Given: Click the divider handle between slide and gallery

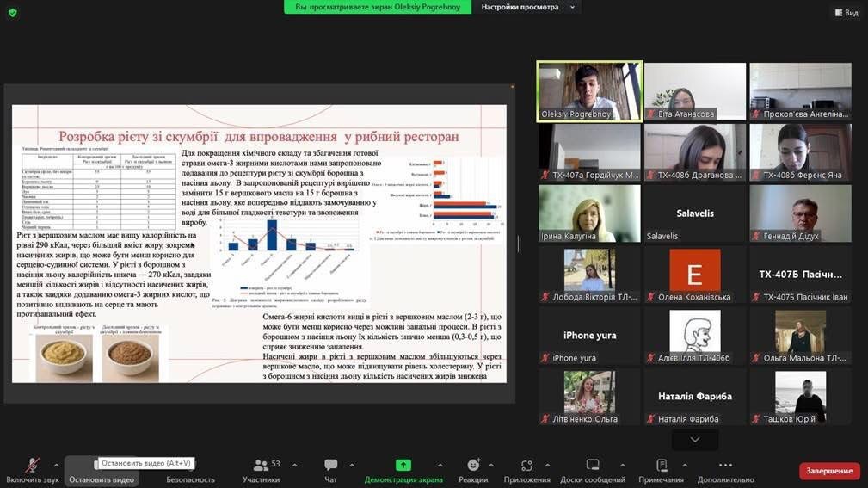Looking at the screenshot, I should tap(520, 244).
